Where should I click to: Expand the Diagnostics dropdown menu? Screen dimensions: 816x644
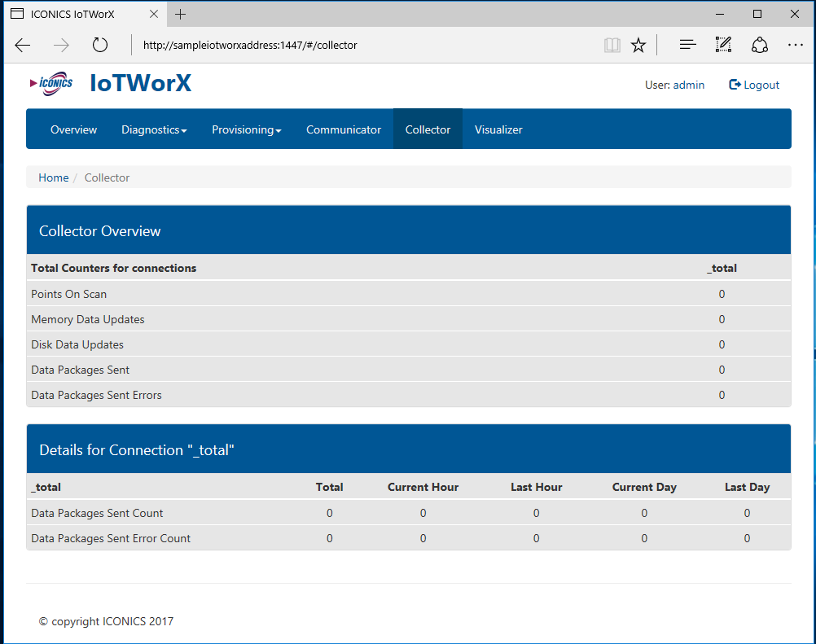[154, 129]
